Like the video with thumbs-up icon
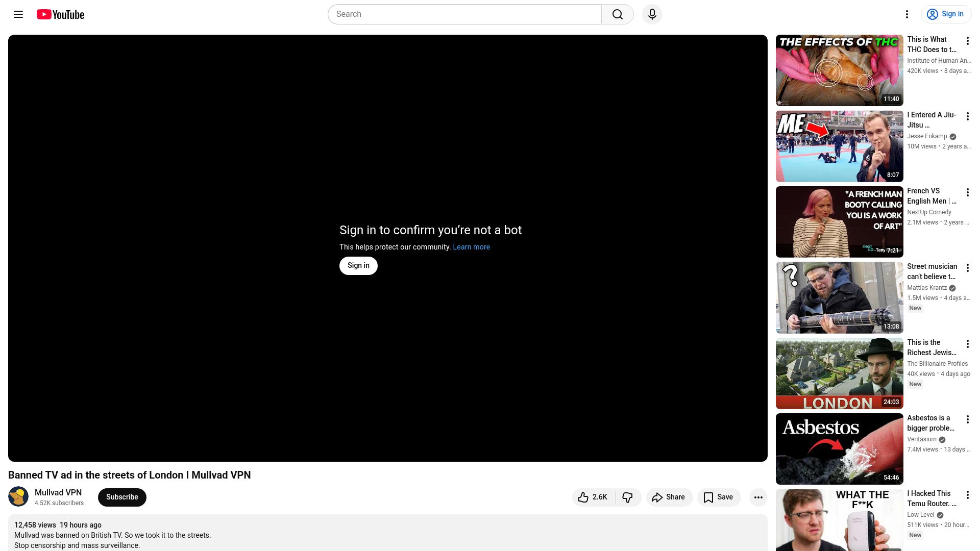The height and width of the screenshot is (551, 980). click(x=583, y=497)
